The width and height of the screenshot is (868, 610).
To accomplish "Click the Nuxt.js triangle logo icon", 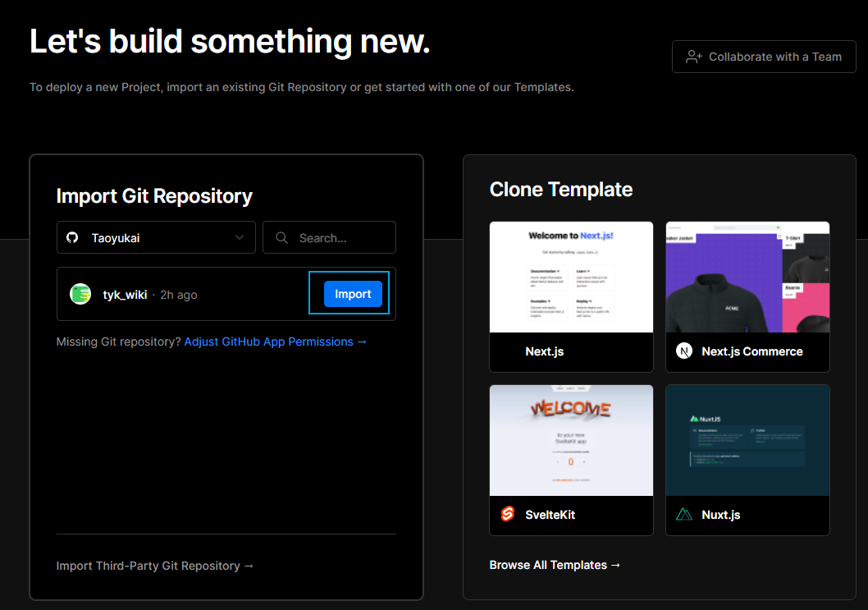I will point(684,515).
